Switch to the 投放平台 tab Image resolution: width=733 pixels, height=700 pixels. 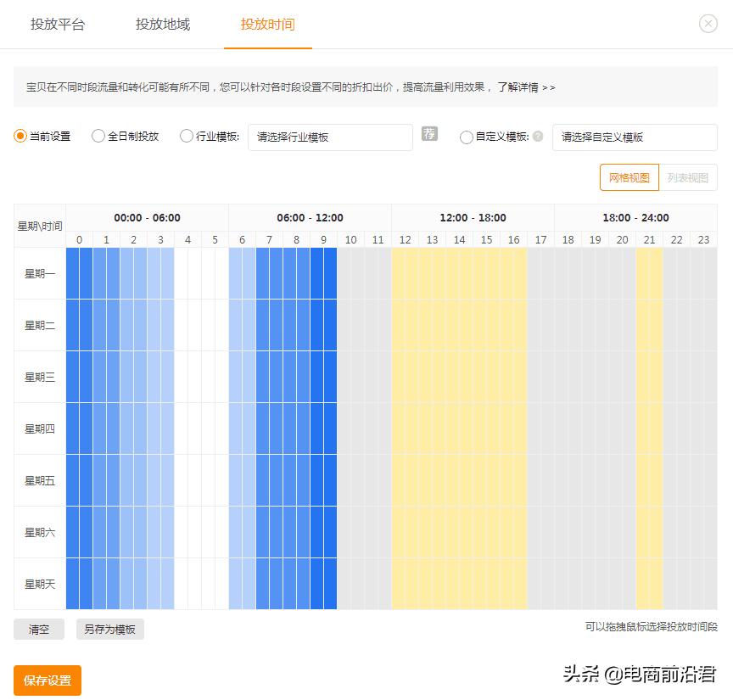tap(57, 25)
